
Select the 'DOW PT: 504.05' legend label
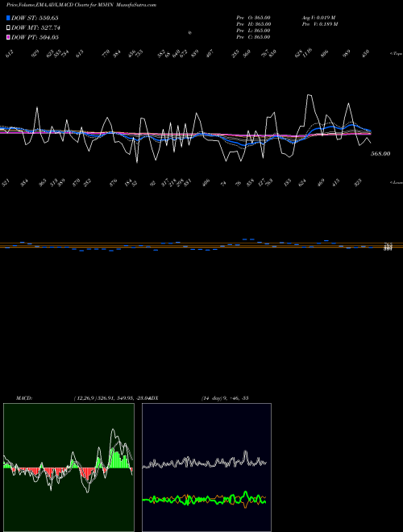coord(35,37)
